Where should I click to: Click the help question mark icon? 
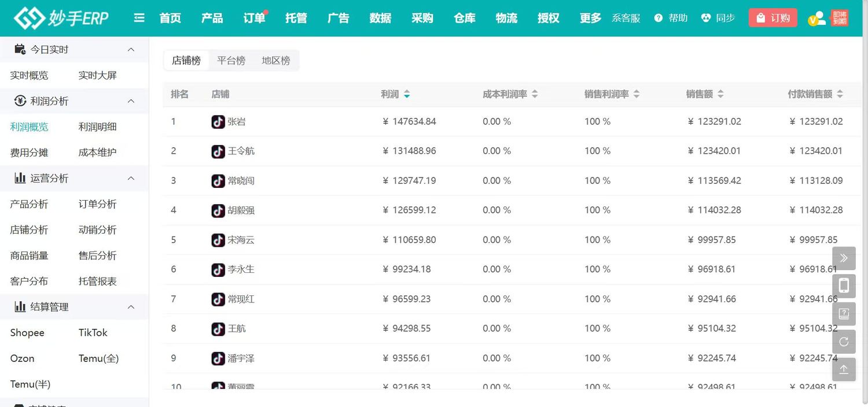click(x=659, y=18)
